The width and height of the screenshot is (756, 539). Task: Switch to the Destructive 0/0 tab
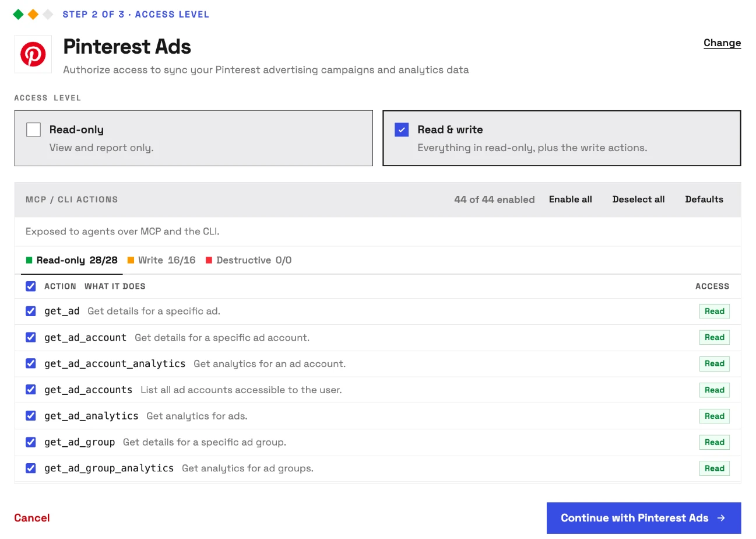click(248, 260)
